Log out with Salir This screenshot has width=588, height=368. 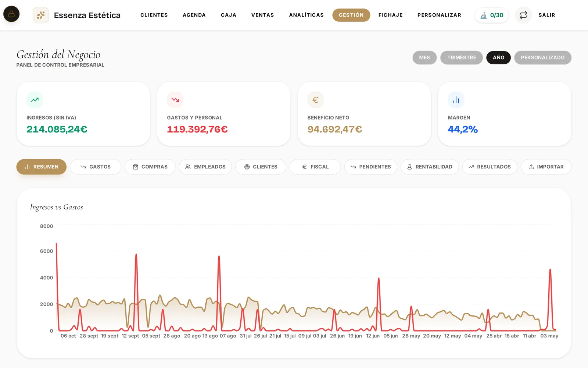(x=547, y=15)
